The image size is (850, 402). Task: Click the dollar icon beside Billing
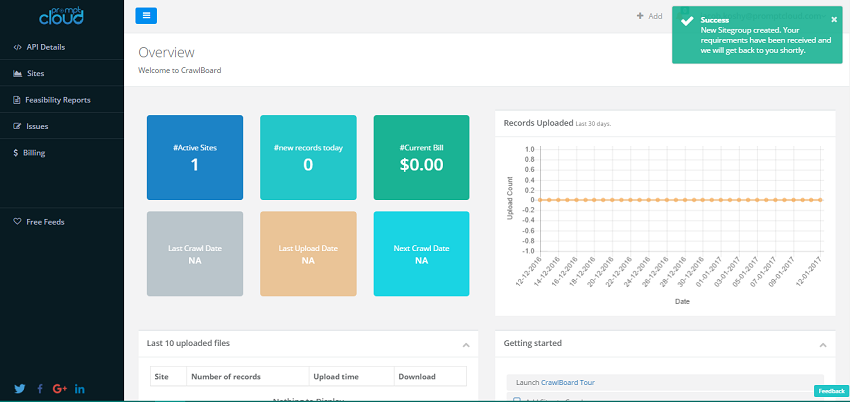pyautogui.click(x=16, y=153)
